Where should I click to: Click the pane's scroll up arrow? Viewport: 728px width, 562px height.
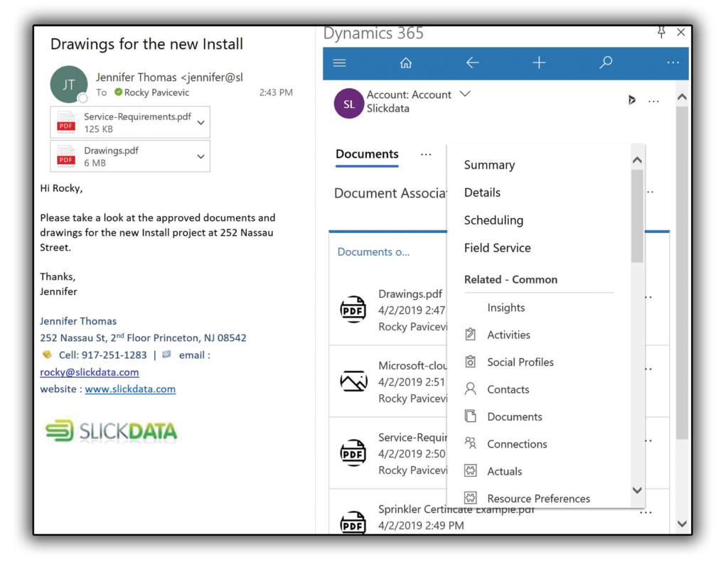[682, 97]
